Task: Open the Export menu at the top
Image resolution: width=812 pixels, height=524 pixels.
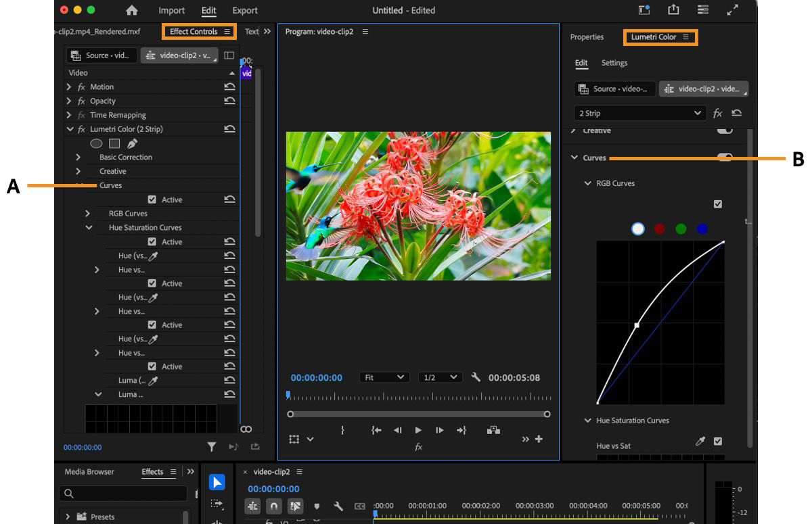Action: 244,10
